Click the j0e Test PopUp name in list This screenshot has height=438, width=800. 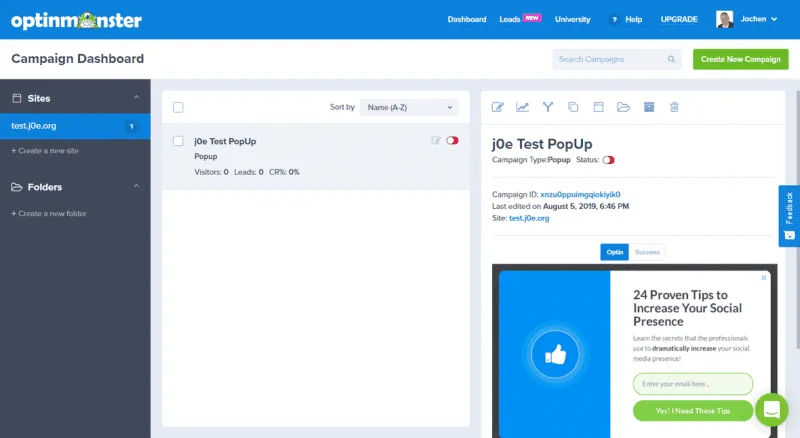225,141
